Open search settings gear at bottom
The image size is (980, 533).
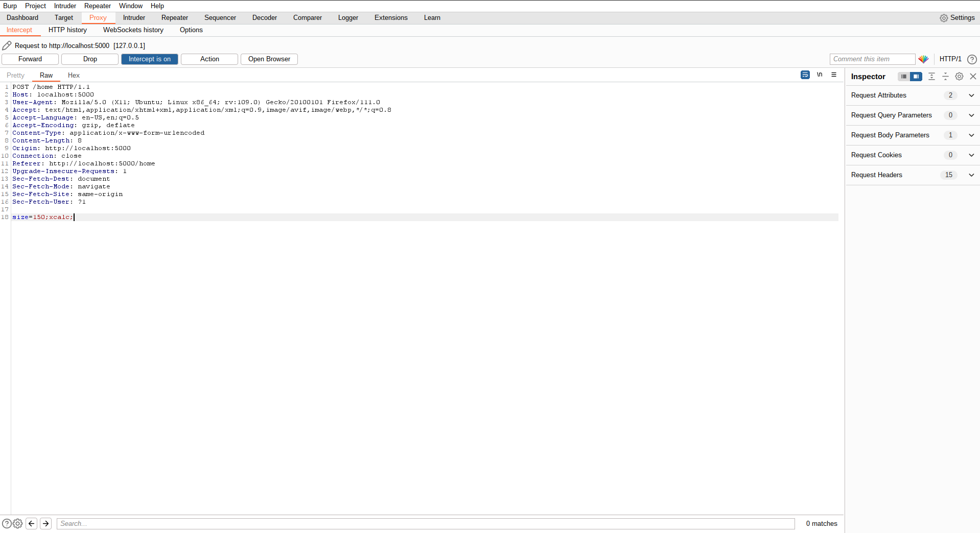tap(18, 523)
